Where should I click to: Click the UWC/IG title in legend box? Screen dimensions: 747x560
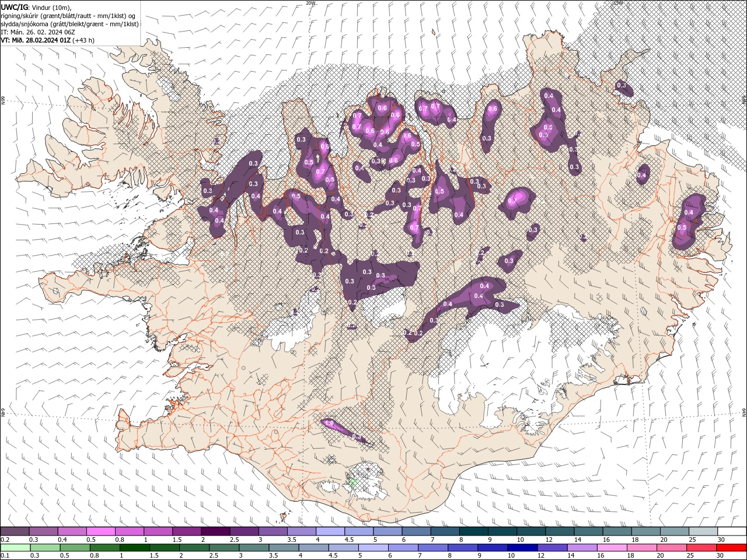pos(14,7)
